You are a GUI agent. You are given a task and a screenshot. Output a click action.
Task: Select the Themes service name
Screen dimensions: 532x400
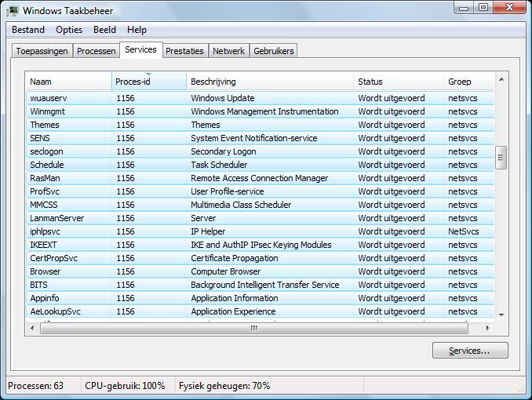45,125
